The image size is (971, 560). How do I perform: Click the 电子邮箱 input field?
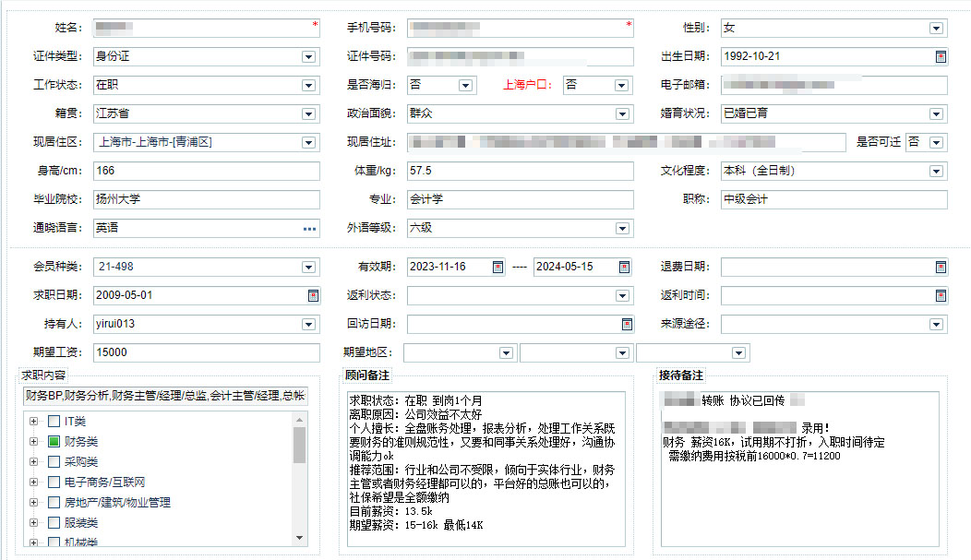click(834, 85)
